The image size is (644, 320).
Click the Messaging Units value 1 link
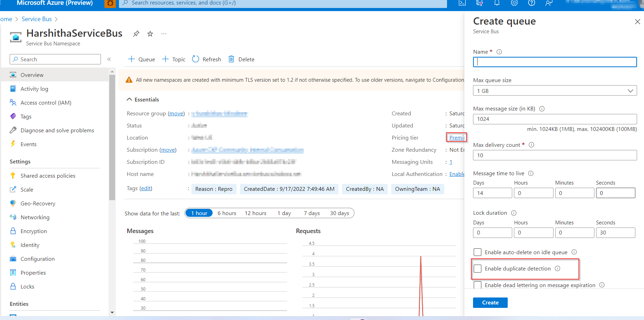(x=451, y=162)
